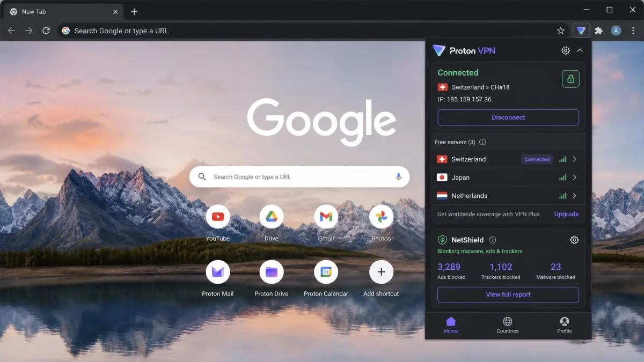Show Free servers info icon
Screen dimensions: 644x362
pyautogui.click(x=482, y=142)
